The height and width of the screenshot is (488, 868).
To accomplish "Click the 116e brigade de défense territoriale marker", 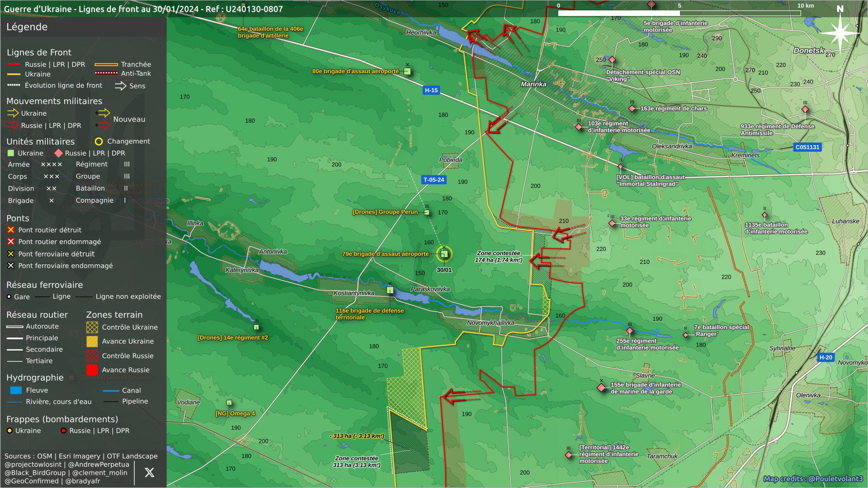I will pos(390,291).
